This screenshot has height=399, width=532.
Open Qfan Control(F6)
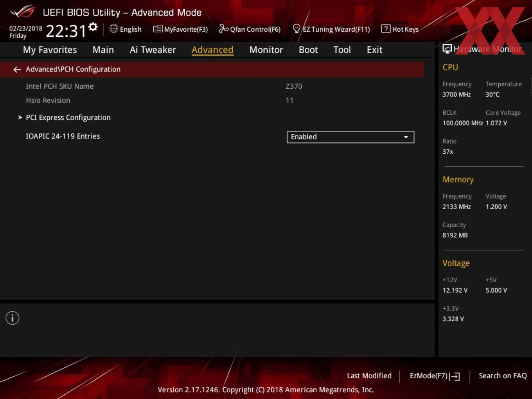click(250, 29)
